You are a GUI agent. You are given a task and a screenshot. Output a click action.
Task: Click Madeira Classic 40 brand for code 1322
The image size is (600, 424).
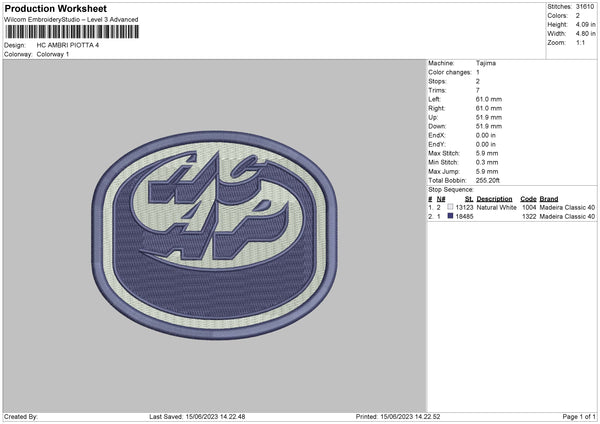(567, 217)
